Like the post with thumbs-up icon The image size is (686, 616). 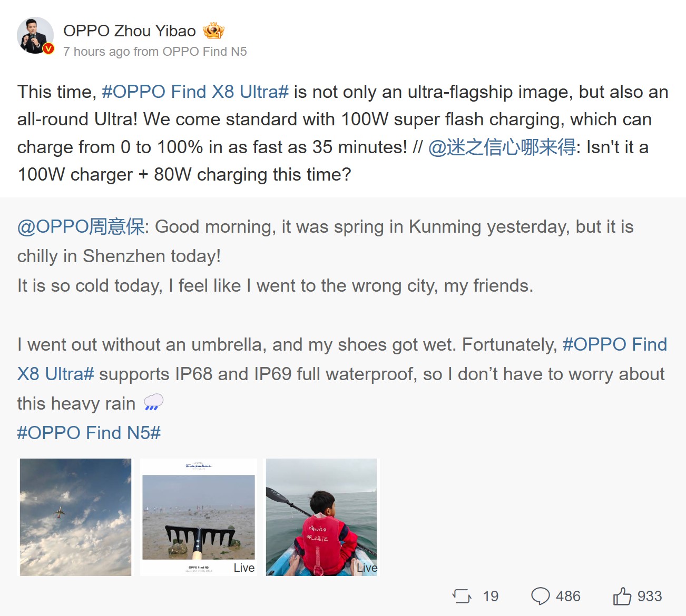[x=622, y=596]
